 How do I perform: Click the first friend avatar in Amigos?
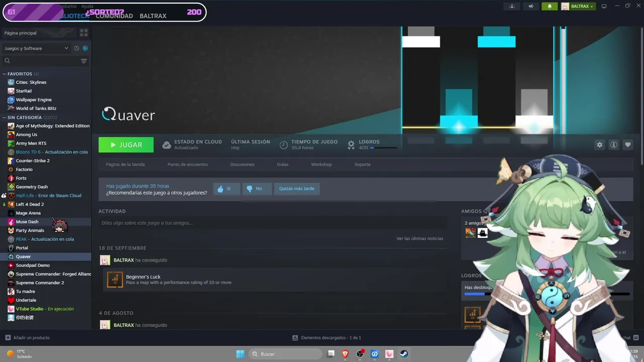[x=470, y=232]
